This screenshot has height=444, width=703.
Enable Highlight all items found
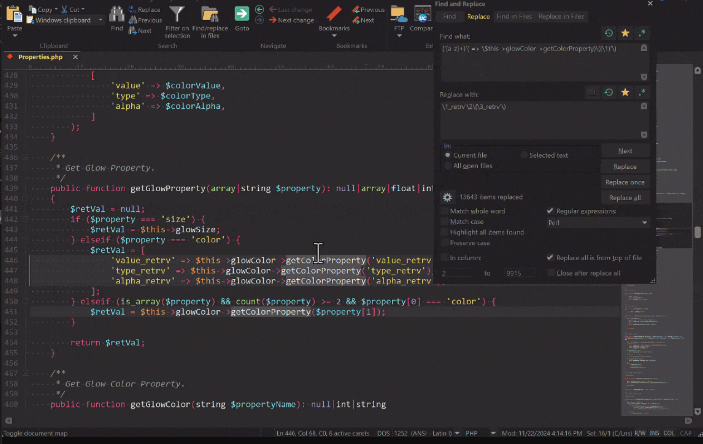[445, 232]
